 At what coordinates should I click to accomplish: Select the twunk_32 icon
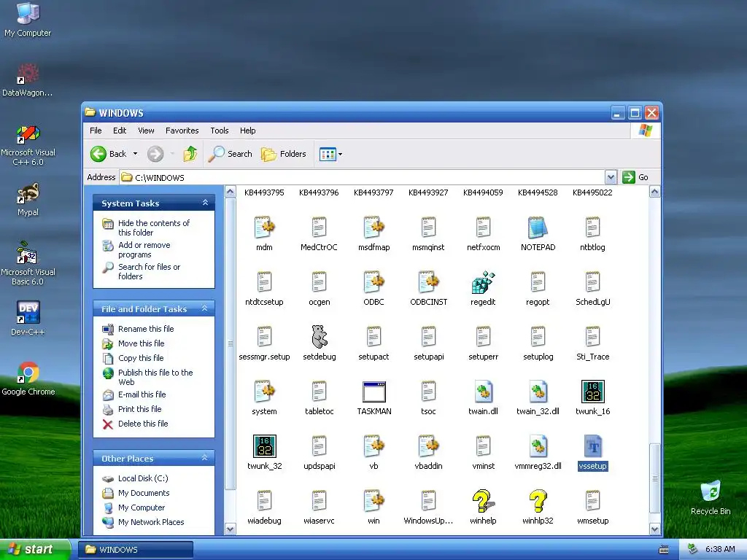(264, 446)
